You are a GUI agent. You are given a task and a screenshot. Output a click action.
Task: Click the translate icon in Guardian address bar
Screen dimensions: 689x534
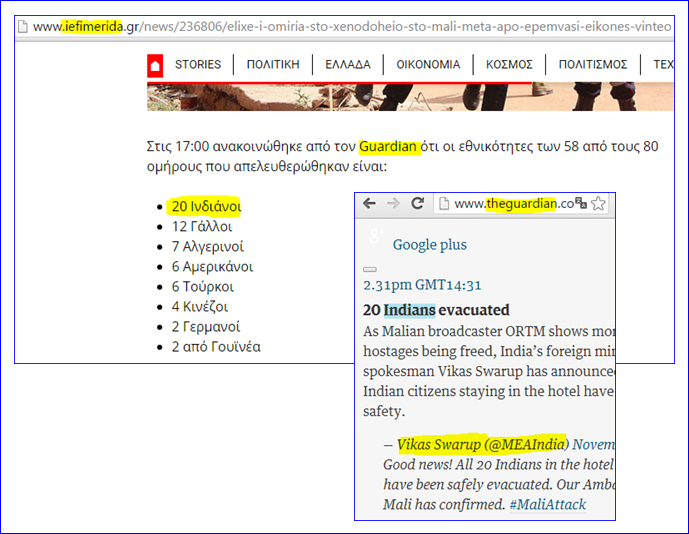point(581,203)
